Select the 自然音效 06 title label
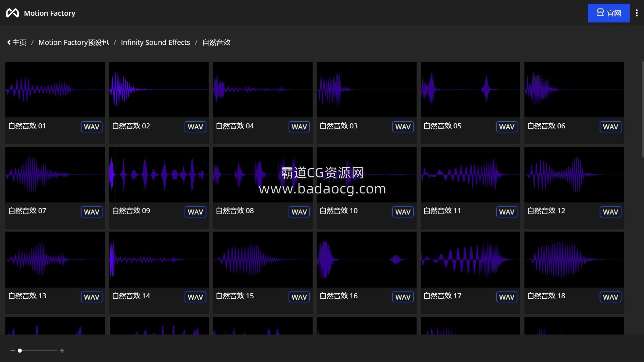This screenshot has width=644, height=362. pyautogui.click(x=546, y=126)
